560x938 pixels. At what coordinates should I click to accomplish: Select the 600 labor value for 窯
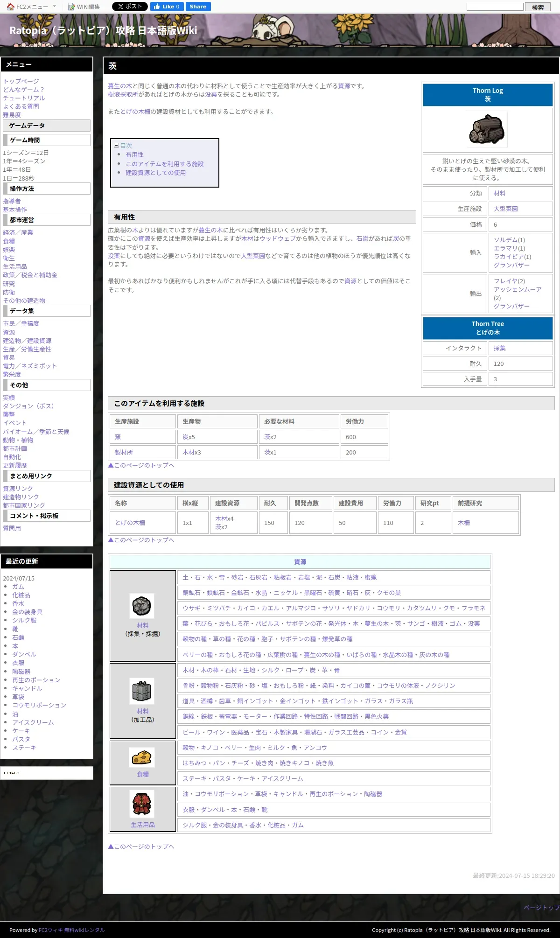[351, 437]
